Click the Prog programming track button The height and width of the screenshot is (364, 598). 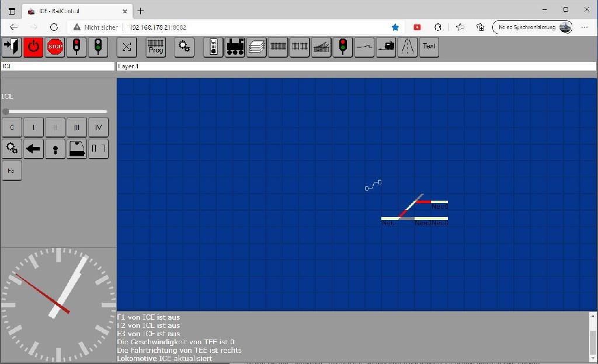(156, 47)
